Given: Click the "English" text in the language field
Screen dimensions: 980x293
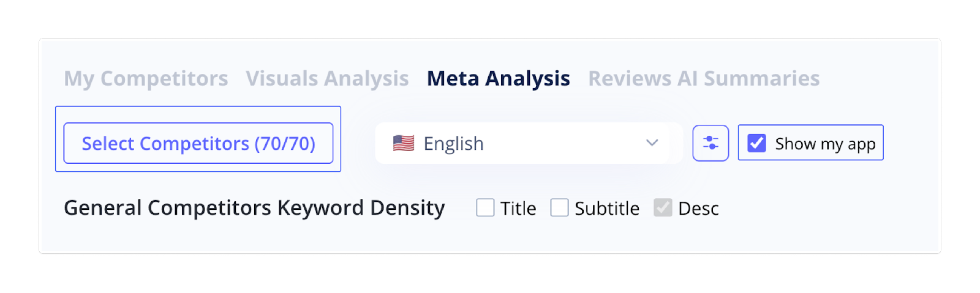Looking at the screenshot, I should click(x=453, y=144).
